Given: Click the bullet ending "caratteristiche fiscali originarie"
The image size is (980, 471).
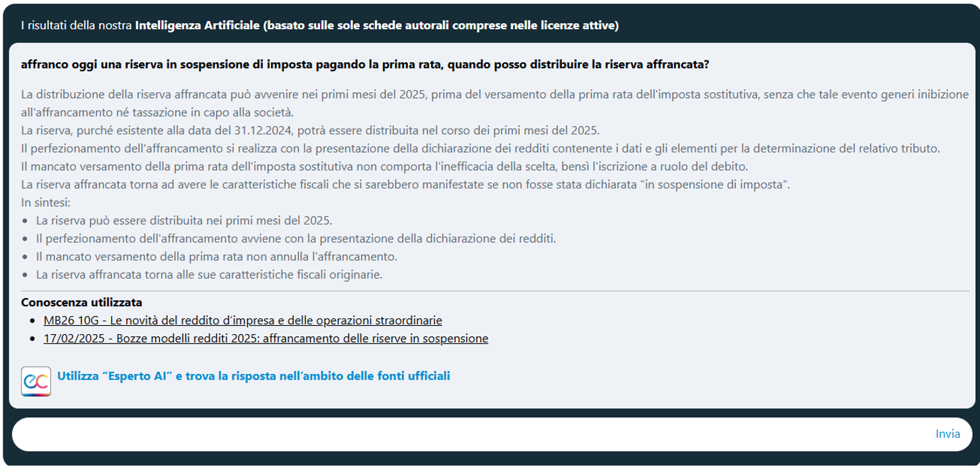Looking at the screenshot, I should tap(209, 274).
